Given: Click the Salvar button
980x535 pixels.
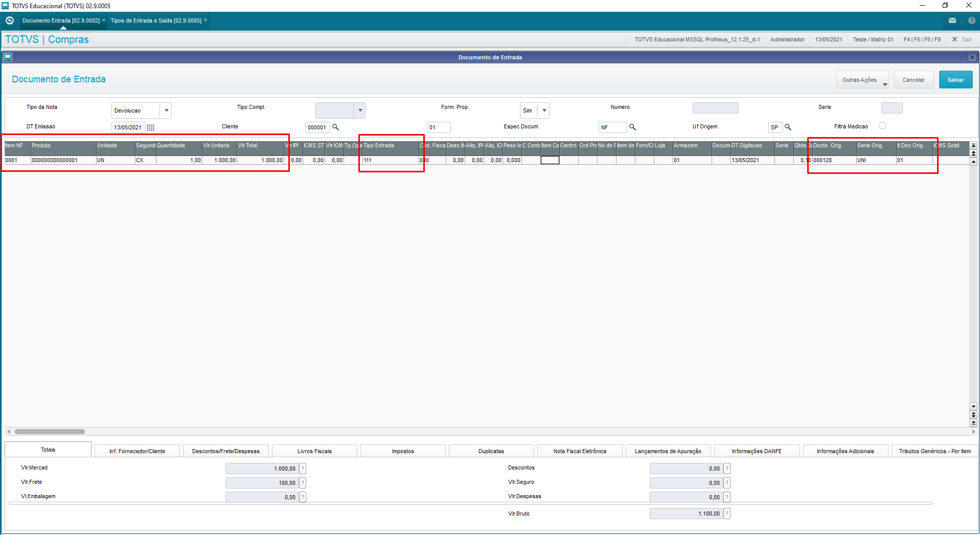Looking at the screenshot, I should click(x=956, y=80).
